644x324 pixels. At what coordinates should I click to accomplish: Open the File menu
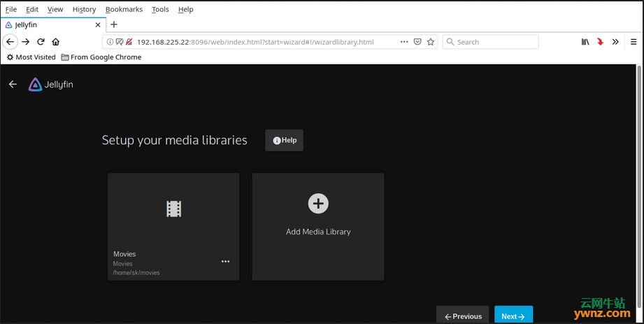(x=11, y=9)
